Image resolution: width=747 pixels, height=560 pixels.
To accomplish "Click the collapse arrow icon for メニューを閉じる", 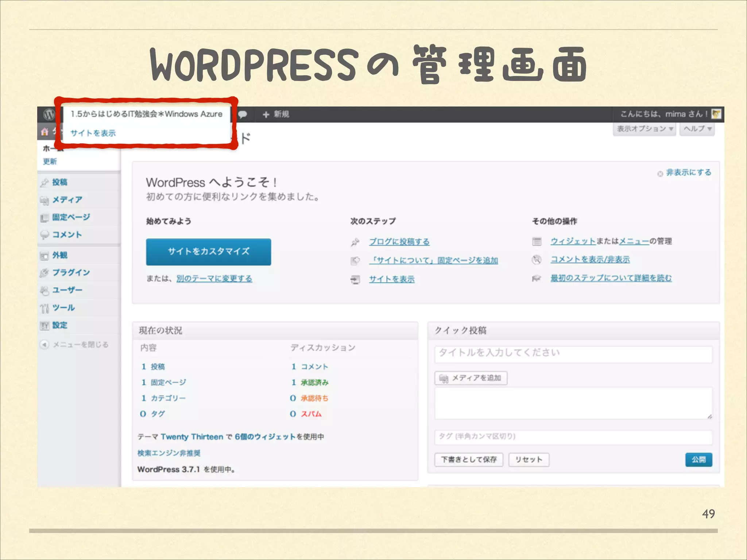I will click(x=44, y=345).
